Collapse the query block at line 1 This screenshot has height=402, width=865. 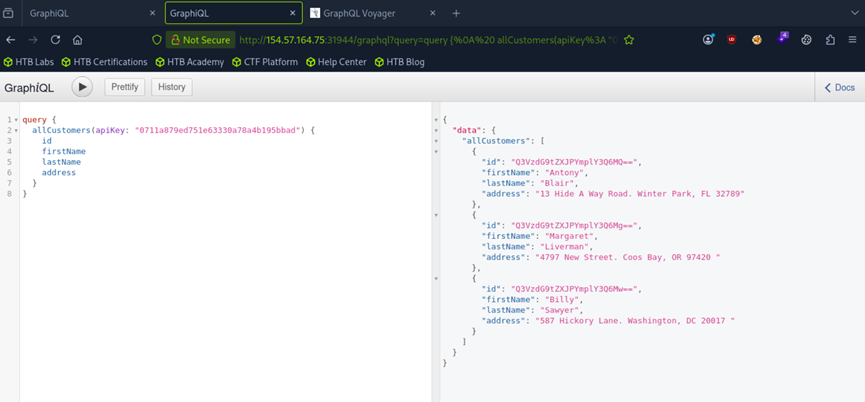coord(16,120)
